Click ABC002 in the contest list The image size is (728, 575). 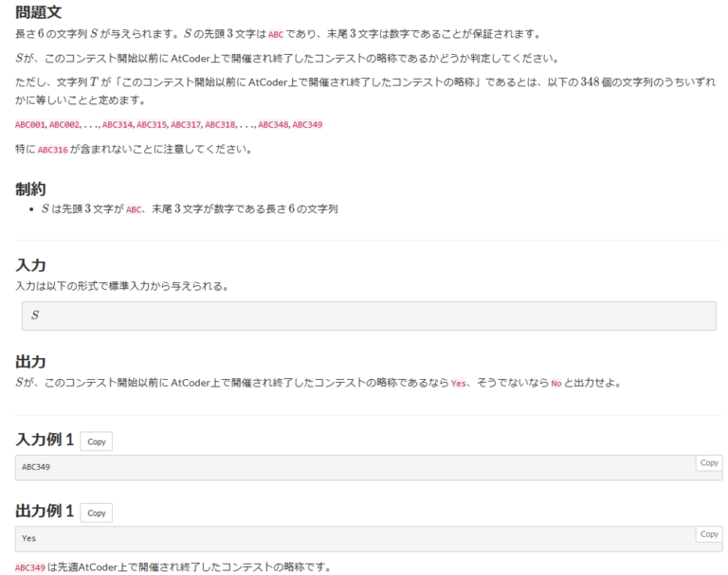pyautogui.click(x=64, y=124)
